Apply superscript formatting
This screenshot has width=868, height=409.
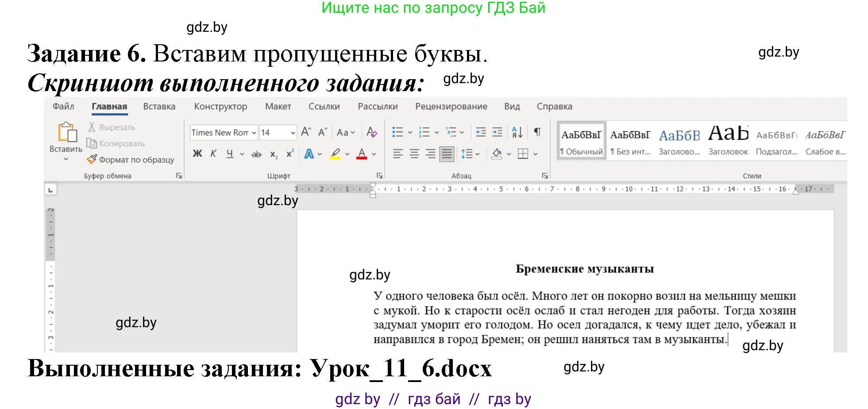coord(290,154)
